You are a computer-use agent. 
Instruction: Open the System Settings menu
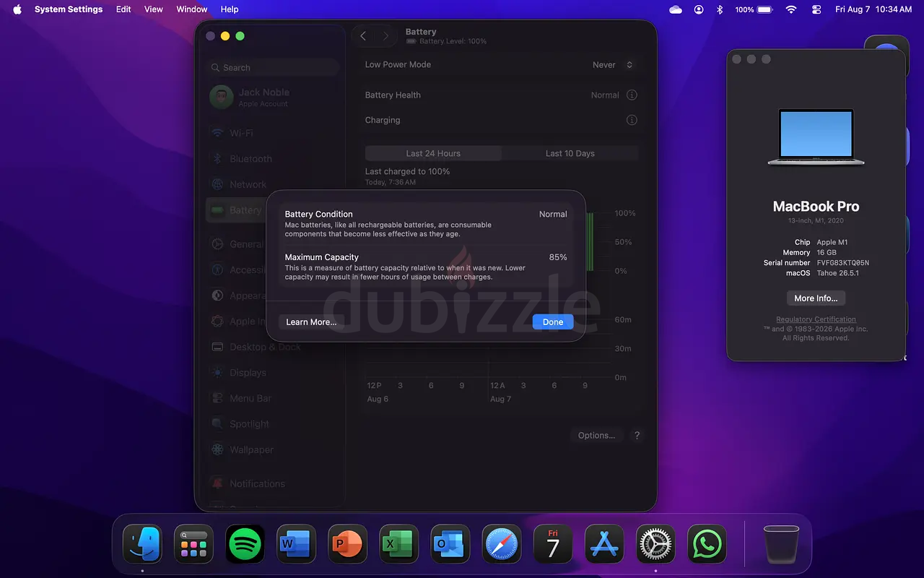pos(69,9)
